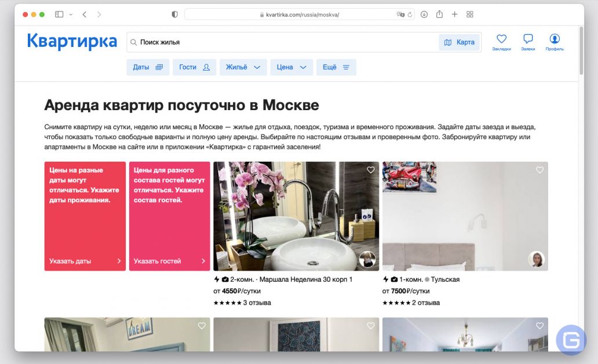This screenshot has width=598, height=364.
Task: Click the 2 отзыва rating
Action: (411, 303)
